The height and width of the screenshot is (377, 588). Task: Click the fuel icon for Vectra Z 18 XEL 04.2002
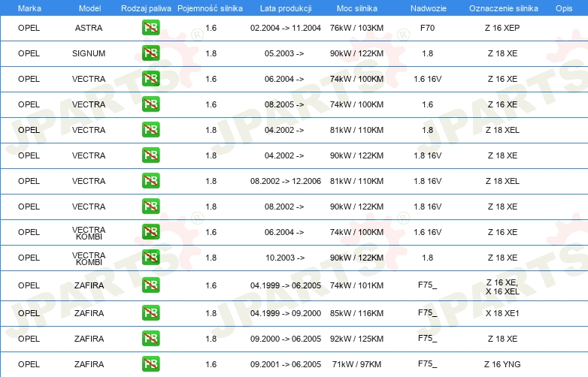click(150, 129)
